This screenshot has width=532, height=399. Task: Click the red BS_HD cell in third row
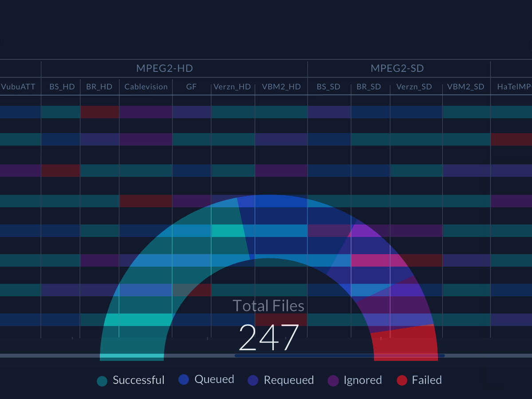coord(61,171)
